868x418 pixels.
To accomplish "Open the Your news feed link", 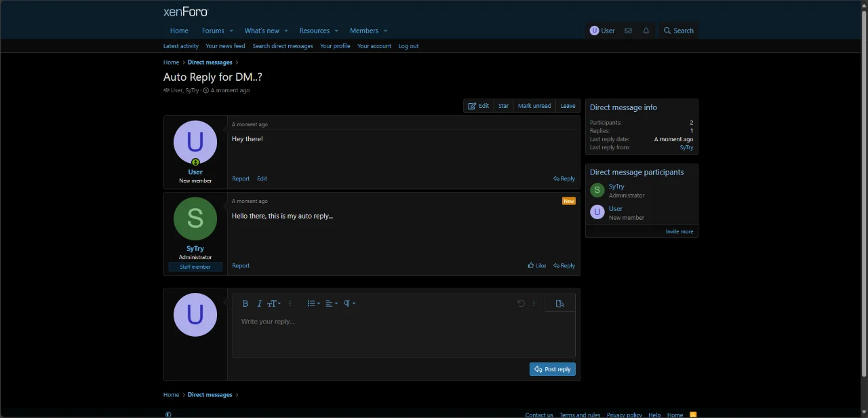I will pyautogui.click(x=226, y=46).
